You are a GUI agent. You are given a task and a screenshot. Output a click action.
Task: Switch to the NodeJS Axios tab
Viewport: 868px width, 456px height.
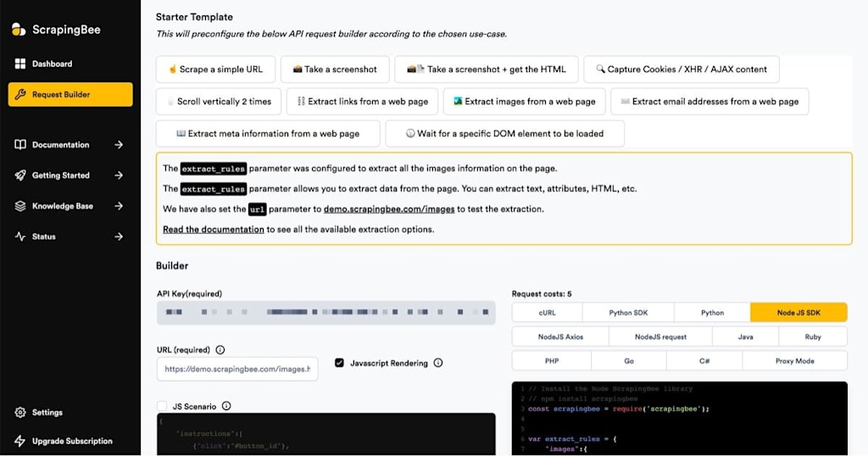[x=560, y=336]
